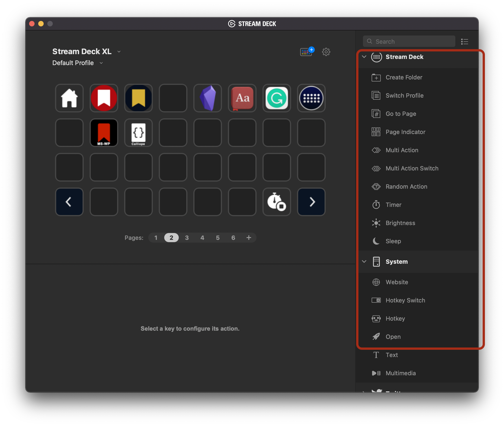504x426 pixels.
Task: Open the Stream Deck XL device dropdown
Action: 86,51
